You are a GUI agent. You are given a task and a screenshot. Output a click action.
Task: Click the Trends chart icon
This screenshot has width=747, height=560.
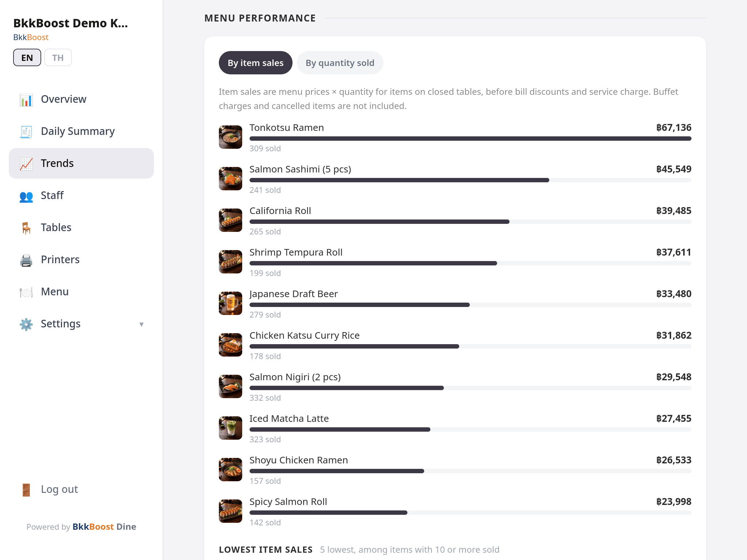pyautogui.click(x=26, y=164)
